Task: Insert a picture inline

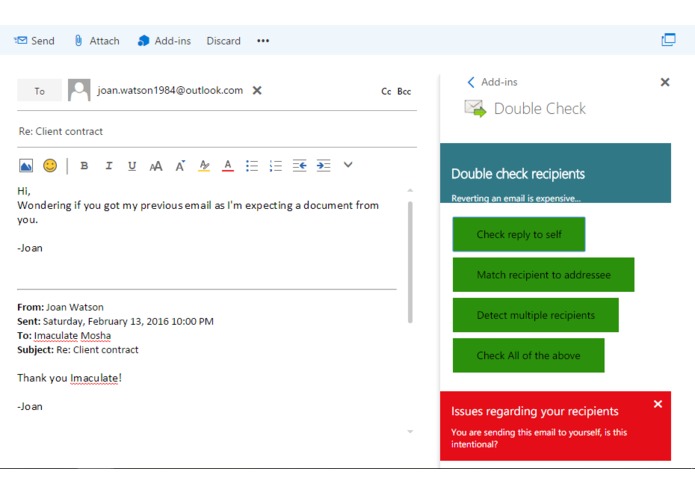Action: [x=26, y=166]
